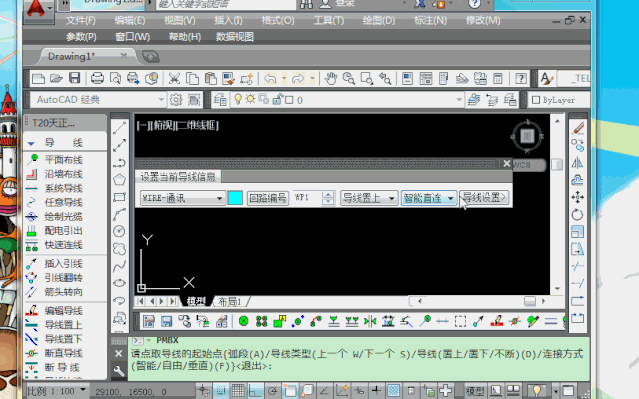
Task: Click the Help question mark toolbar icon
Action: click(x=520, y=78)
